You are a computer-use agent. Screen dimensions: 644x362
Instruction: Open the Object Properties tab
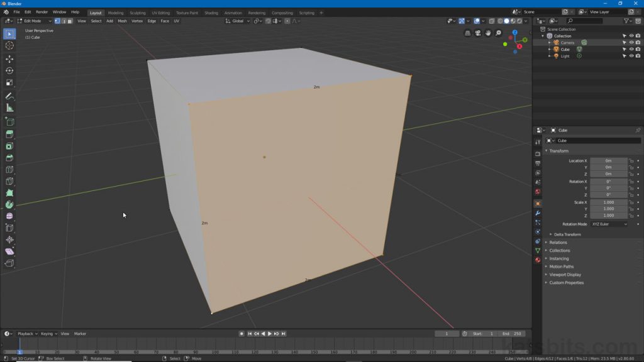(x=538, y=202)
